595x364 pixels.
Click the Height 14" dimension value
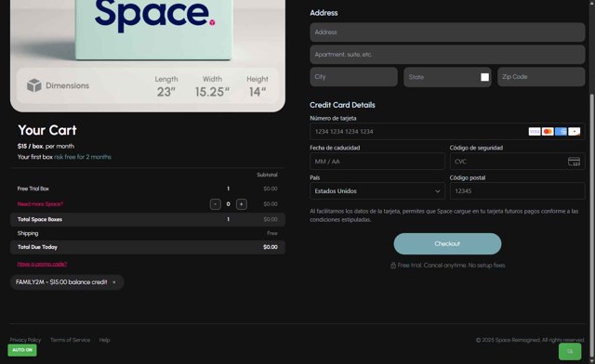(258, 92)
